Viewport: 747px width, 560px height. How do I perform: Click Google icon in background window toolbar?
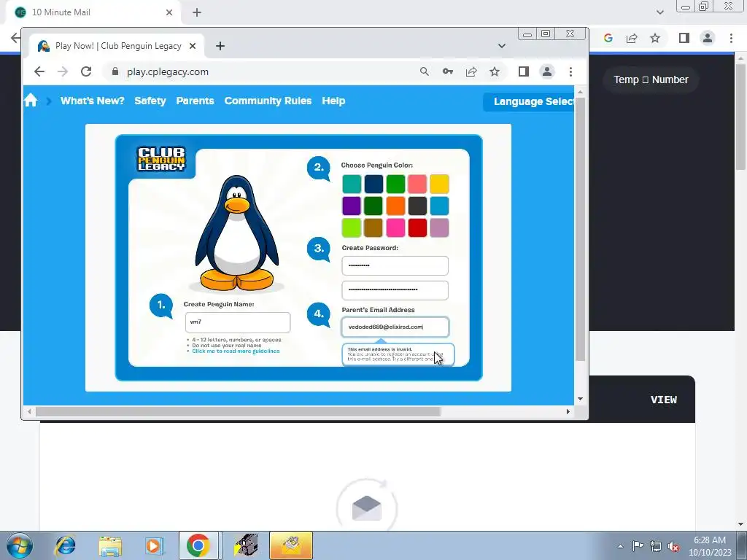(x=608, y=38)
